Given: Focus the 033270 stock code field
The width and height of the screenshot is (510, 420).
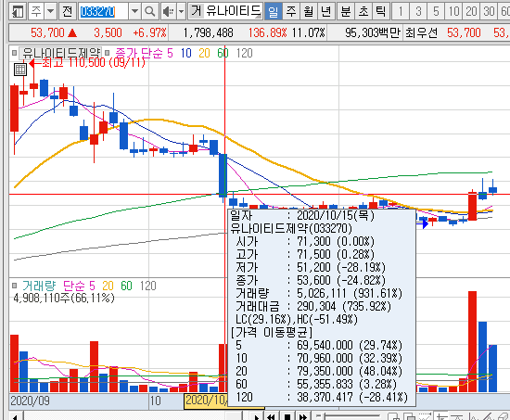Looking at the screenshot, I should tap(104, 12).
